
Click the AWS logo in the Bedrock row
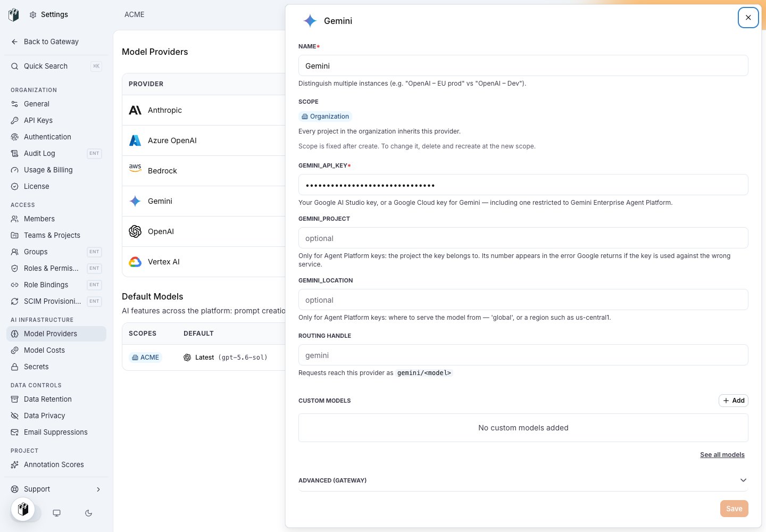(x=135, y=168)
